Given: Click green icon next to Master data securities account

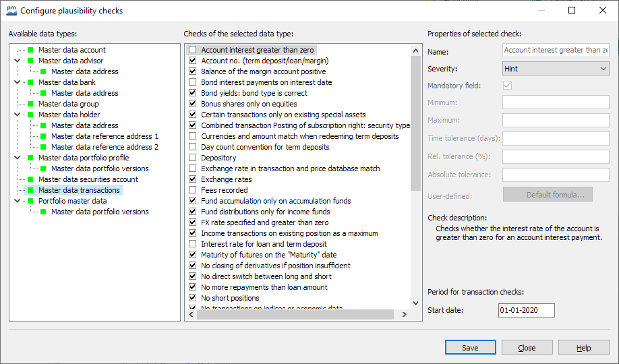Looking at the screenshot, I should (x=30, y=179).
